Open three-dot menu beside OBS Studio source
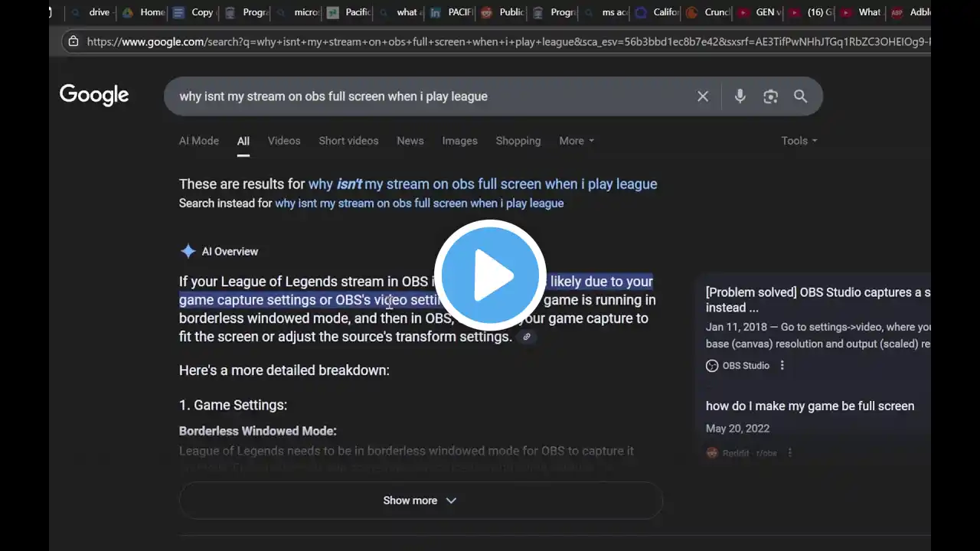 (782, 366)
